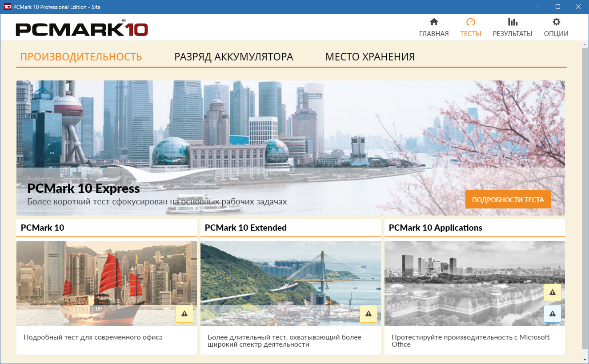
Task: Open the PCMark 10 Applications grayscale thumbnail
Action: [x=475, y=284]
